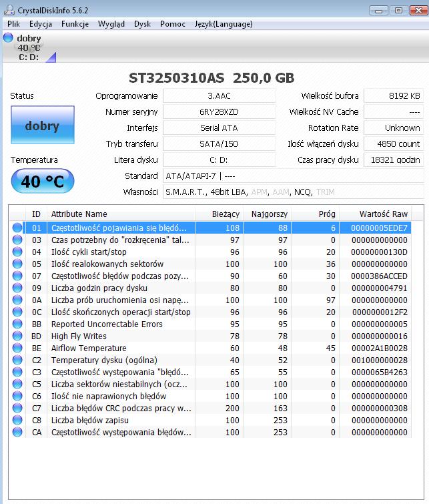Click the Bieżący column header
This screenshot has height=504, width=429.
(x=219, y=214)
